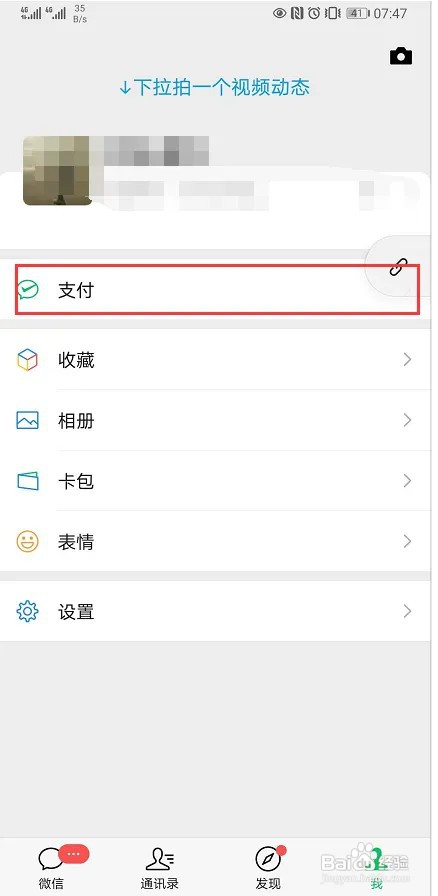The height and width of the screenshot is (896, 438).
Task: Expand 相册 row via its chevron
Action: coord(407,421)
